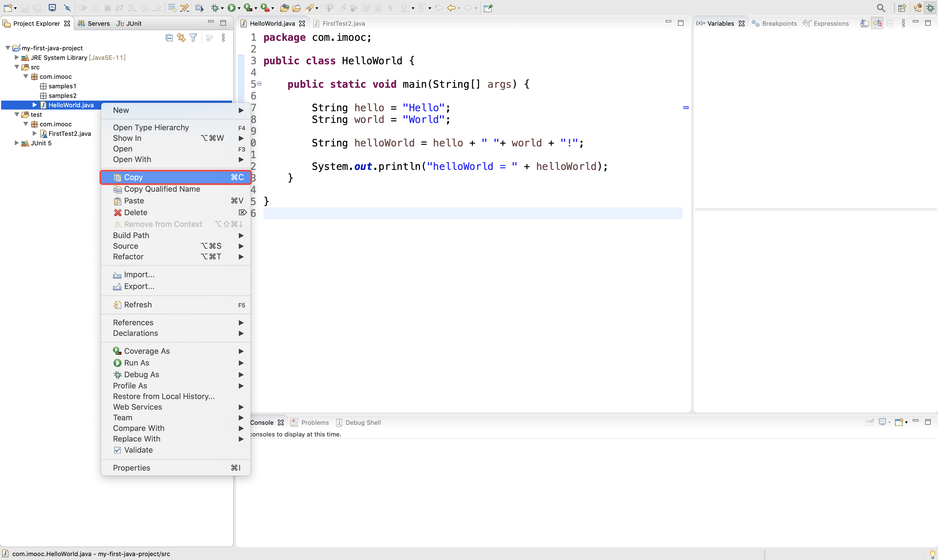
Task: Expand the JRE System Library node
Action: (17, 57)
